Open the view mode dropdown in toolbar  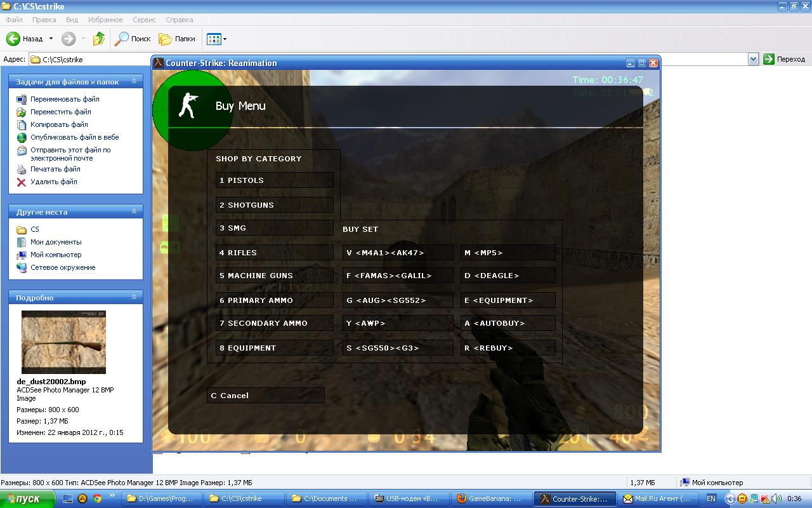click(224, 39)
